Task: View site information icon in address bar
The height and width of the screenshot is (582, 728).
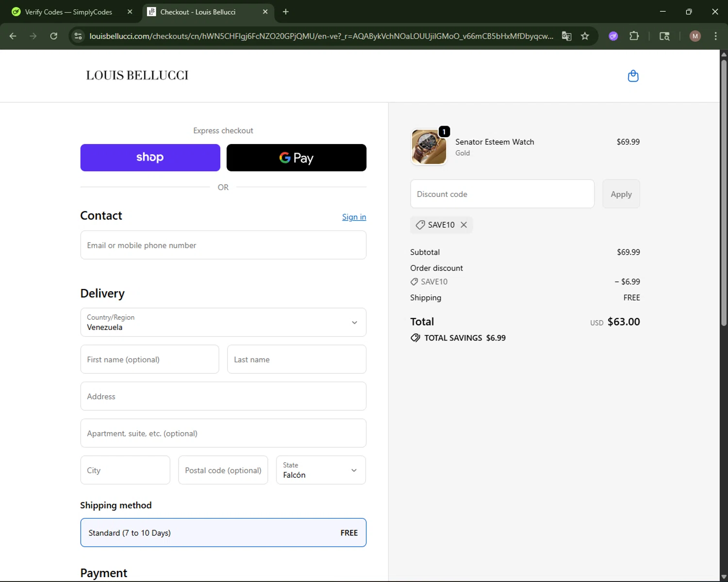Action: coord(78,36)
